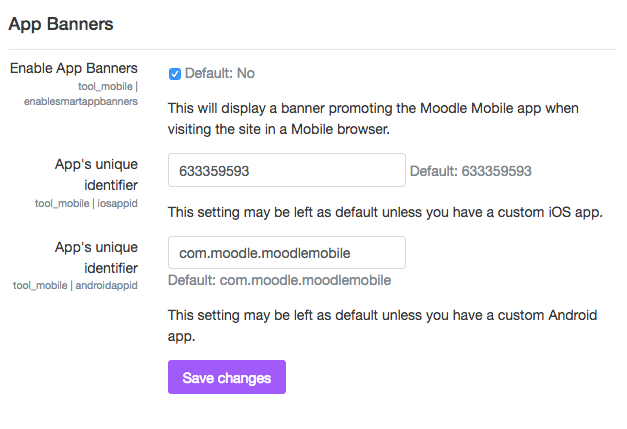Click the custom iOS app description text
Image resolution: width=627 pixels, height=429 pixels.
(385, 212)
